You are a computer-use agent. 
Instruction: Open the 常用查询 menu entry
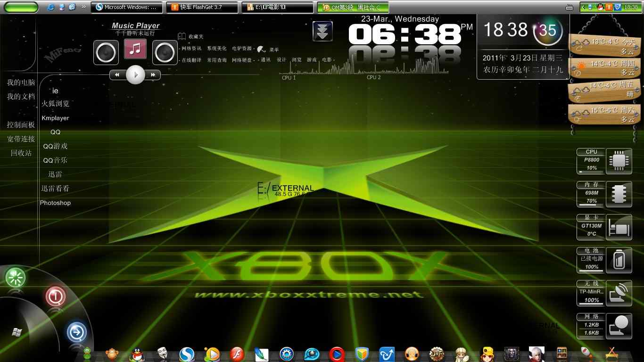coord(217,60)
